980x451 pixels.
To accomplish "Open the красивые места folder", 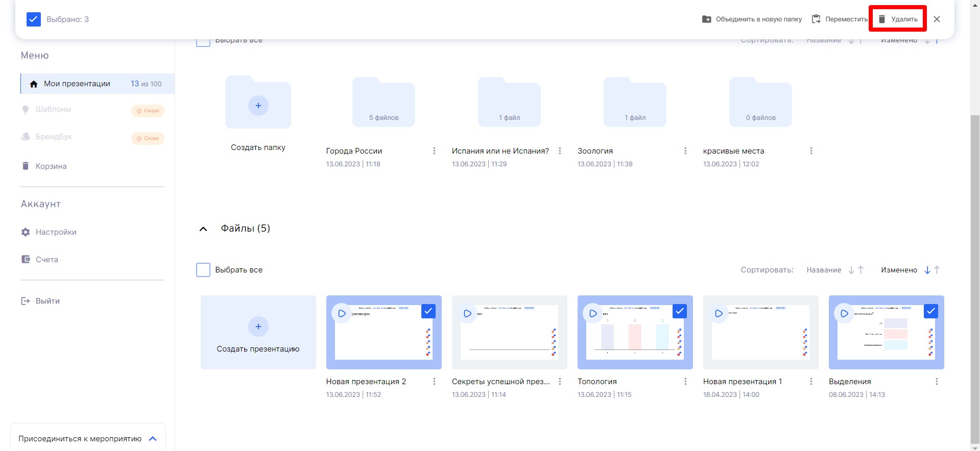I will 760,102.
